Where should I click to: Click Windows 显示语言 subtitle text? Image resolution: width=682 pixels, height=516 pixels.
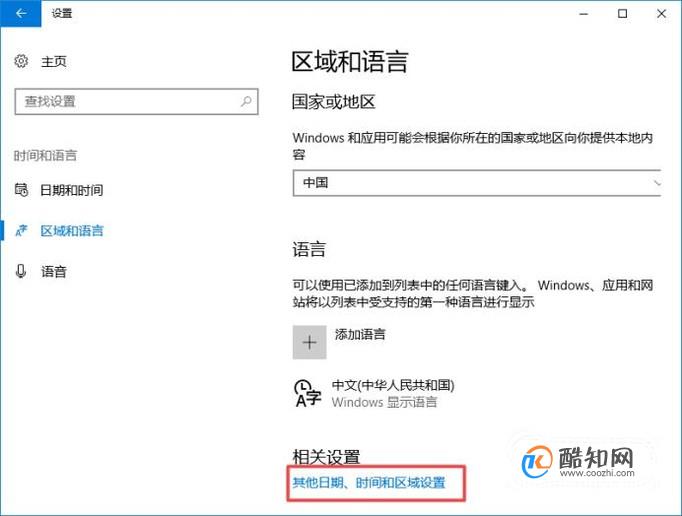click(x=384, y=402)
